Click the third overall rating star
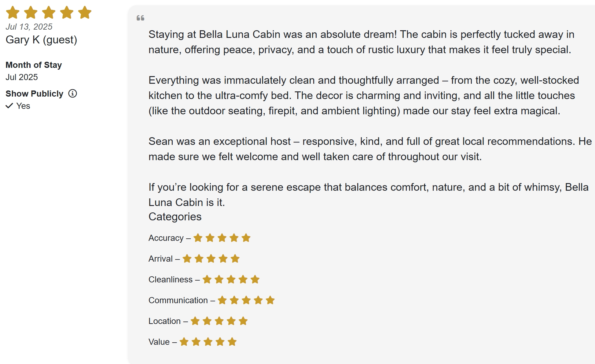595x364 pixels. tap(49, 13)
